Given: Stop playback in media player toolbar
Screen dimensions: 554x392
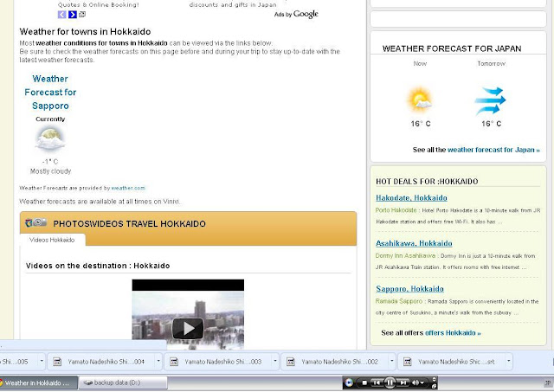Looking at the screenshot, I should point(364,382).
